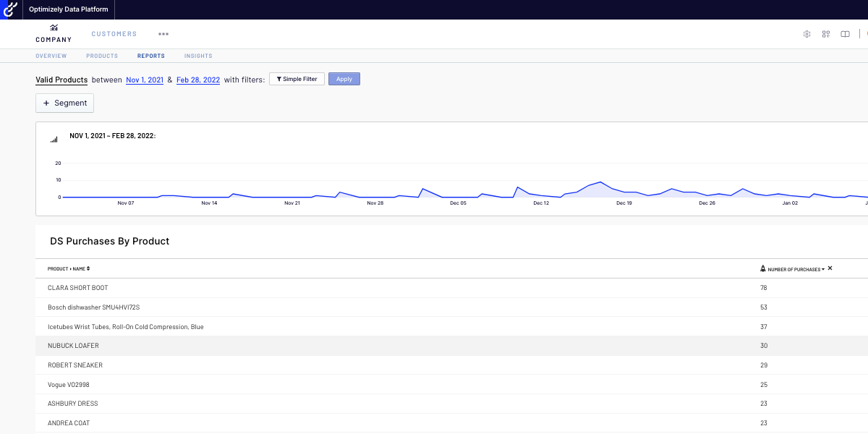Image resolution: width=868 pixels, height=434 pixels.
Task: Click the chart icon beside the date range
Action: [54, 139]
